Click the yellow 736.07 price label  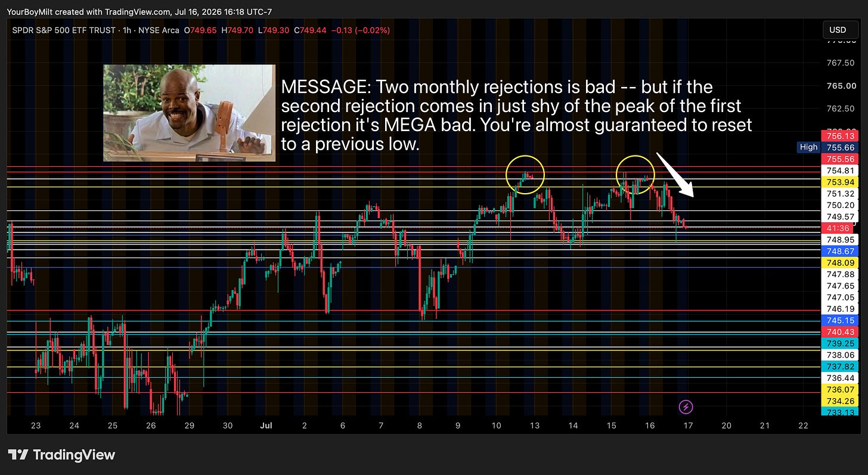point(841,389)
